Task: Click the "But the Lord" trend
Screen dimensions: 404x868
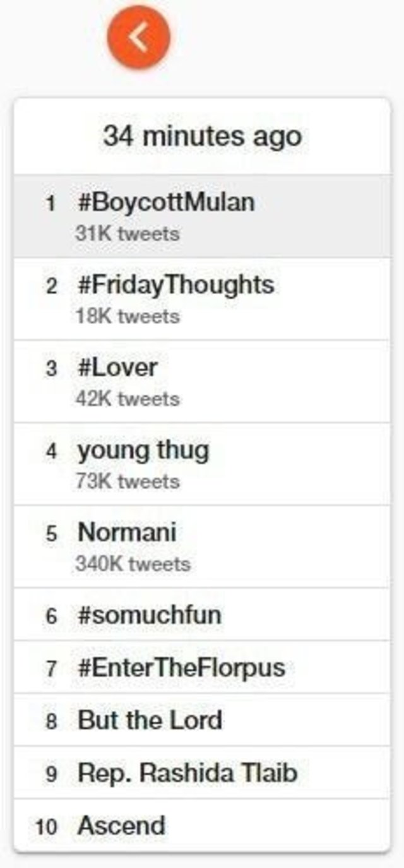Action: pyautogui.click(x=150, y=720)
